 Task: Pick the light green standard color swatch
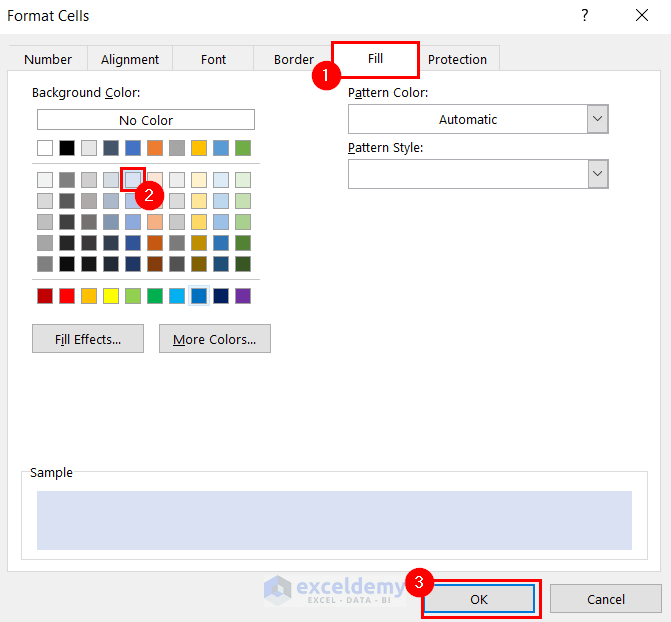pyautogui.click(x=133, y=296)
